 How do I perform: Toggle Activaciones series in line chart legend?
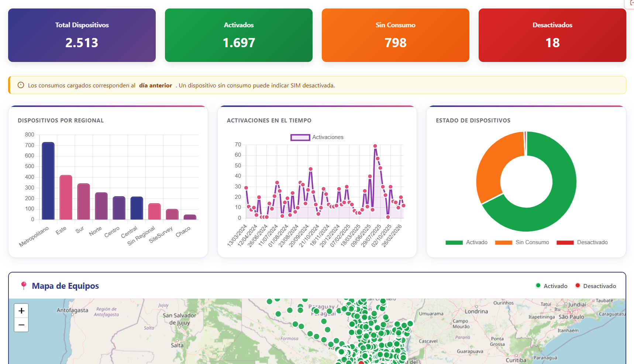[x=317, y=137]
